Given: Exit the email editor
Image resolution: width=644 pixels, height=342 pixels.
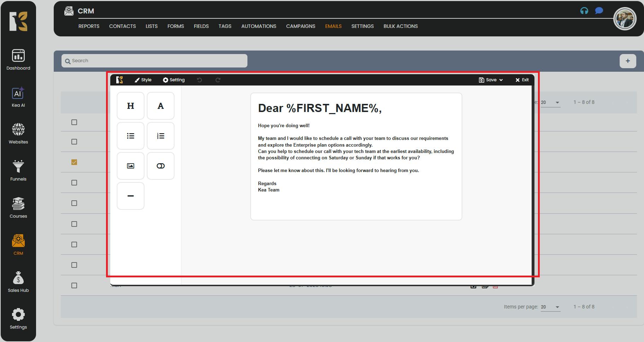Looking at the screenshot, I should pos(522,80).
